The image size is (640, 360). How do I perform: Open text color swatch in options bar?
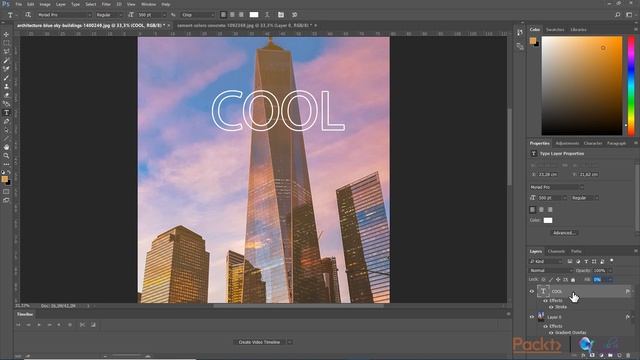tap(254, 15)
